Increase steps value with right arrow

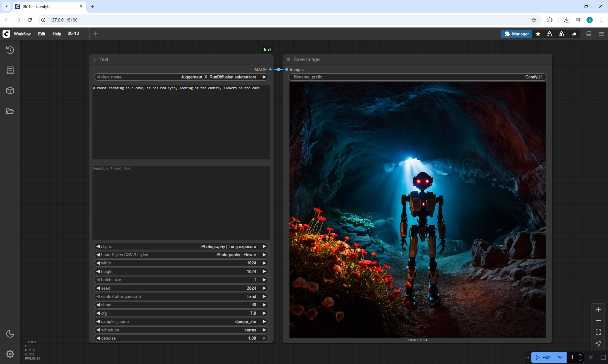(264, 305)
